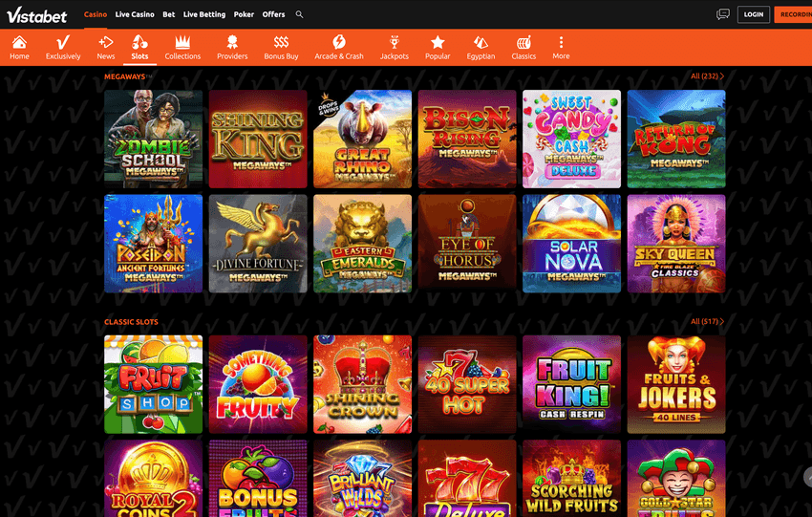This screenshot has width=812, height=517.
Task: Open Scorching Wild Fruits slot
Action: (571, 479)
